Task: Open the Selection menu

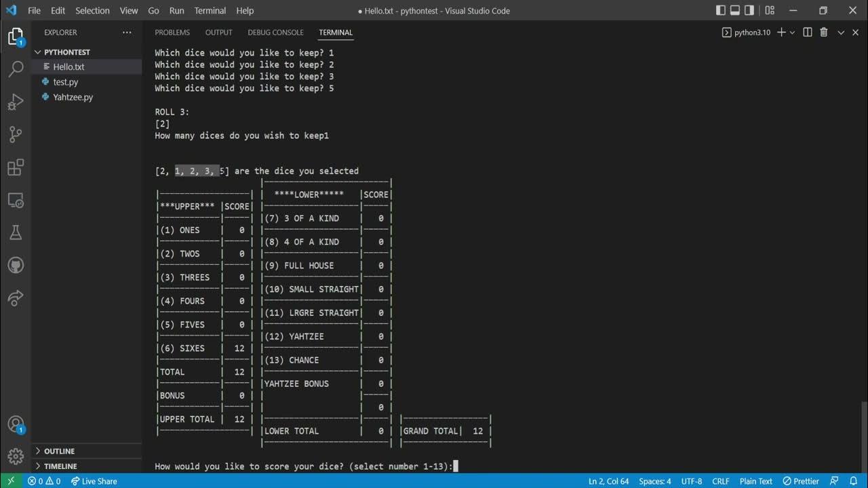Action: tap(92, 10)
